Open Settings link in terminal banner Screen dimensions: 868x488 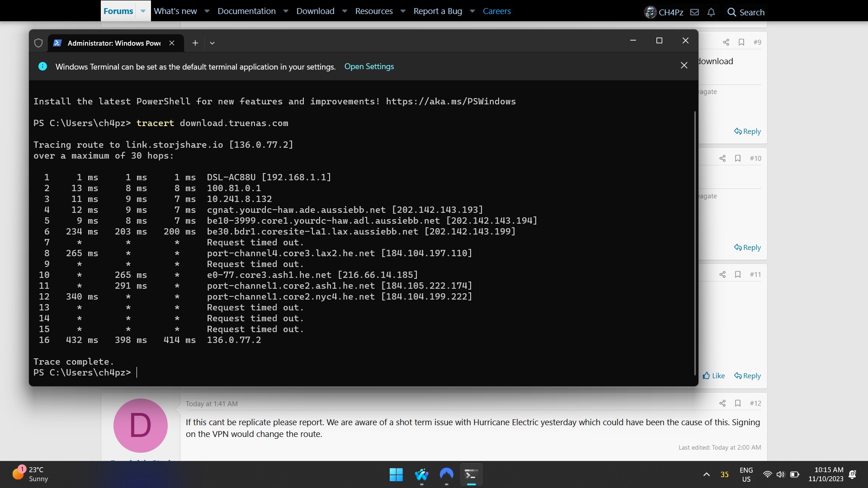[x=369, y=66]
